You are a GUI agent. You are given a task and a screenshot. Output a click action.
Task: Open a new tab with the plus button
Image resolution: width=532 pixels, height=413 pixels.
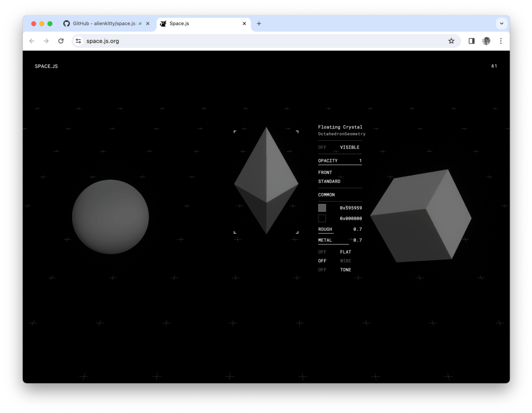(x=259, y=23)
